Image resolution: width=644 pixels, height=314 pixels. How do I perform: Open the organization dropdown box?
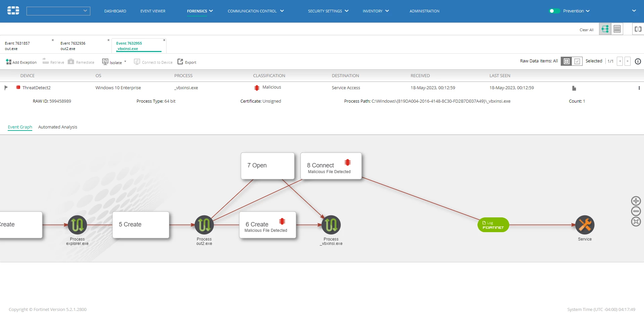[58, 11]
